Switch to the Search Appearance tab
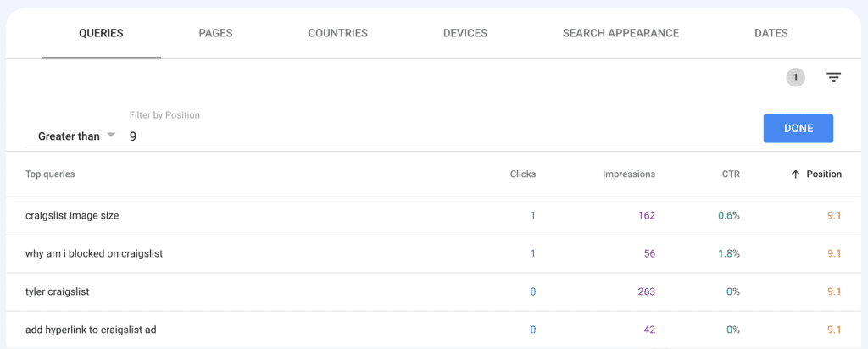Viewport: 868px width, 349px height. pyautogui.click(x=620, y=33)
